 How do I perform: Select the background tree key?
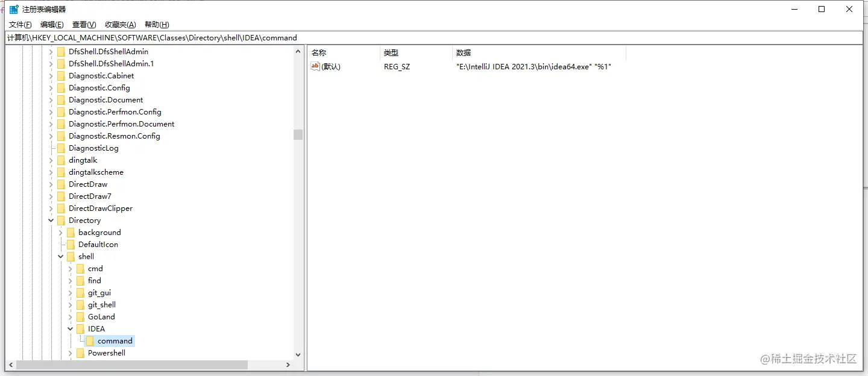coord(99,233)
